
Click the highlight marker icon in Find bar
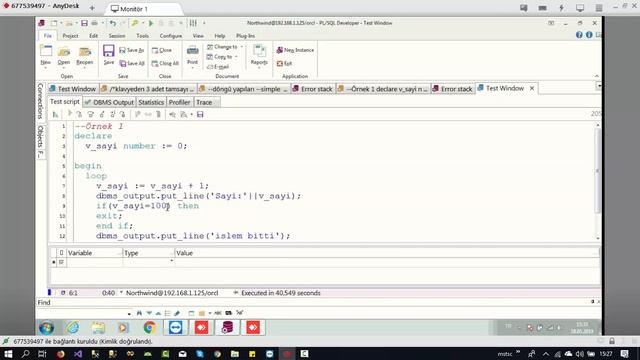click(177, 313)
